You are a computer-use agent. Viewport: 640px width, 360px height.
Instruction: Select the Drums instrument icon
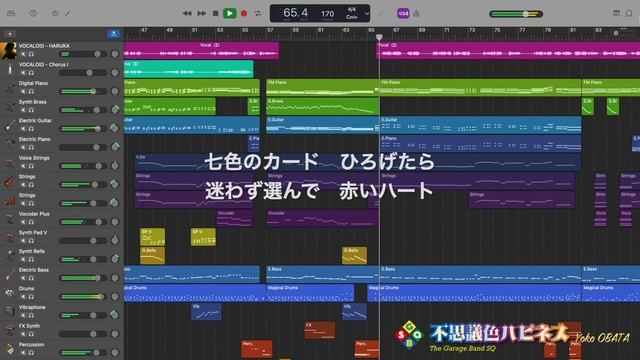(9, 293)
